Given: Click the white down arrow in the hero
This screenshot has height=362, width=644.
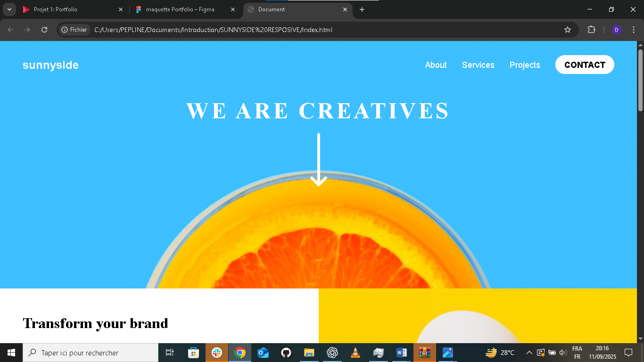Looking at the screenshot, I should tap(319, 160).
